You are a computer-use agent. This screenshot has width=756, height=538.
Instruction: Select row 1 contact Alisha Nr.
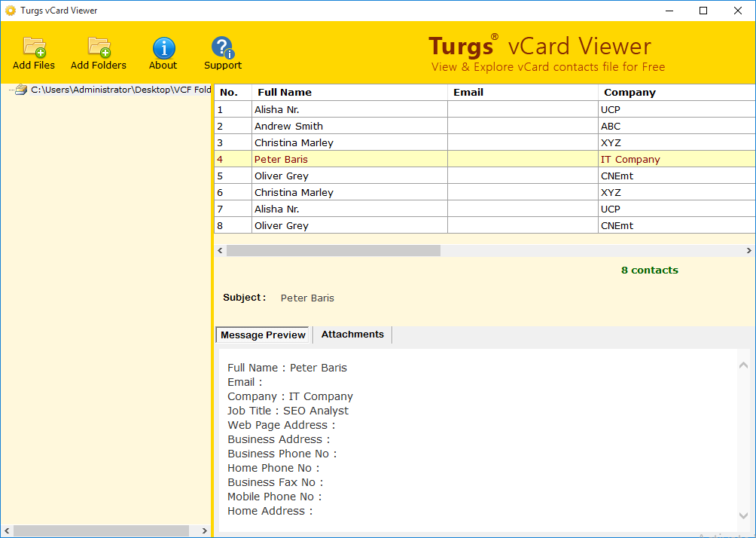[485, 109]
